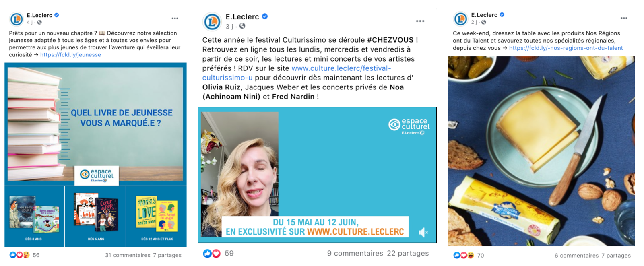Screen dimensions: 644x266
Task: View reaction icons on the post with 70 reactions
Action: click(x=463, y=255)
